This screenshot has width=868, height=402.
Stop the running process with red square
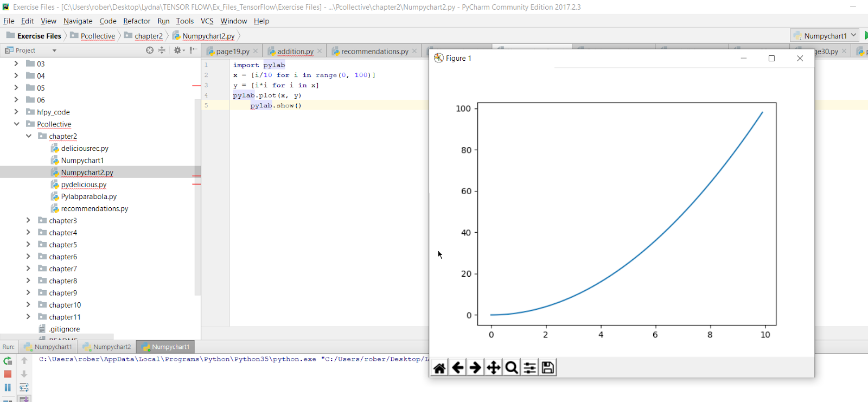[8, 374]
